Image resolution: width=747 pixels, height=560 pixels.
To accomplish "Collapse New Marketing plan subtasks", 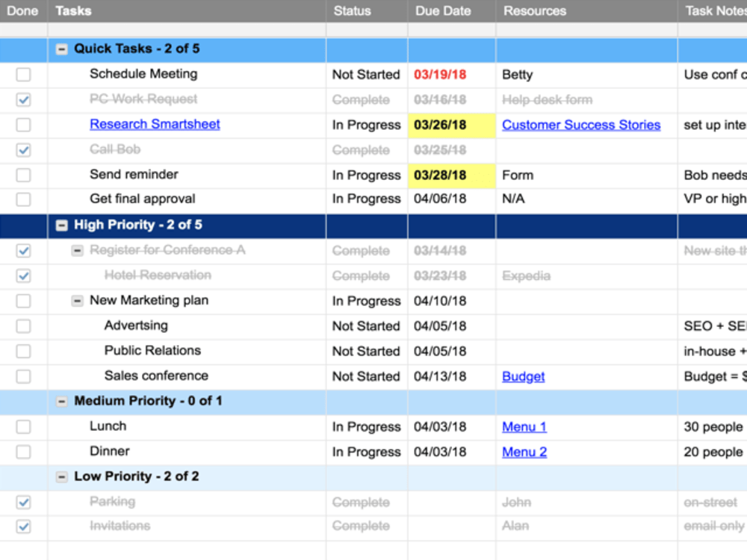I will (x=77, y=301).
